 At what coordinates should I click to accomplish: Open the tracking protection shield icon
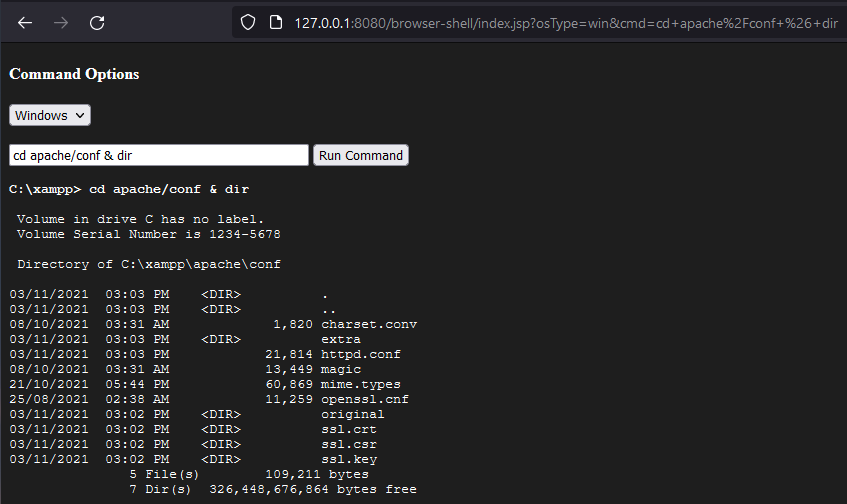point(250,22)
